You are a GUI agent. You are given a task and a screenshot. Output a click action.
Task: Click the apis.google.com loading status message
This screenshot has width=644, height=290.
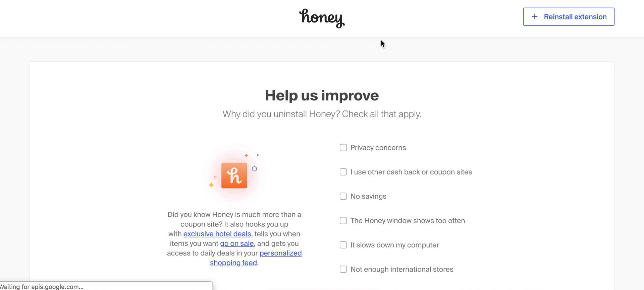click(42, 287)
